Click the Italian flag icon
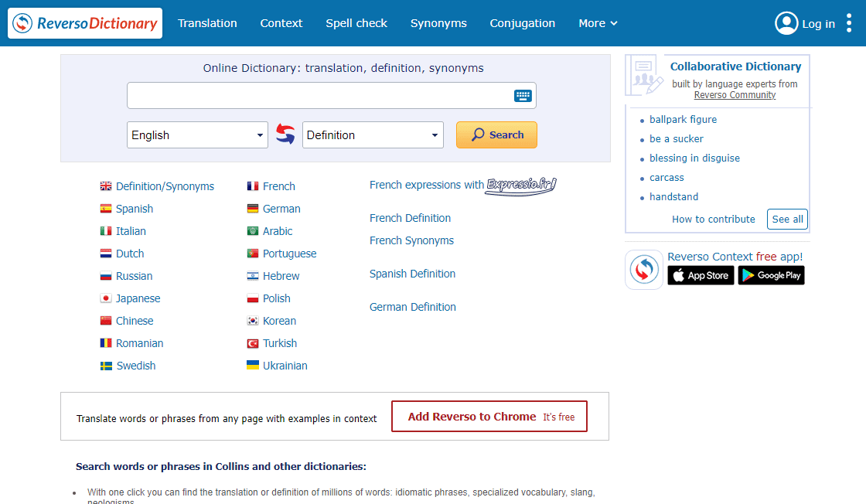866x504 pixels. [x=106, y=231]
